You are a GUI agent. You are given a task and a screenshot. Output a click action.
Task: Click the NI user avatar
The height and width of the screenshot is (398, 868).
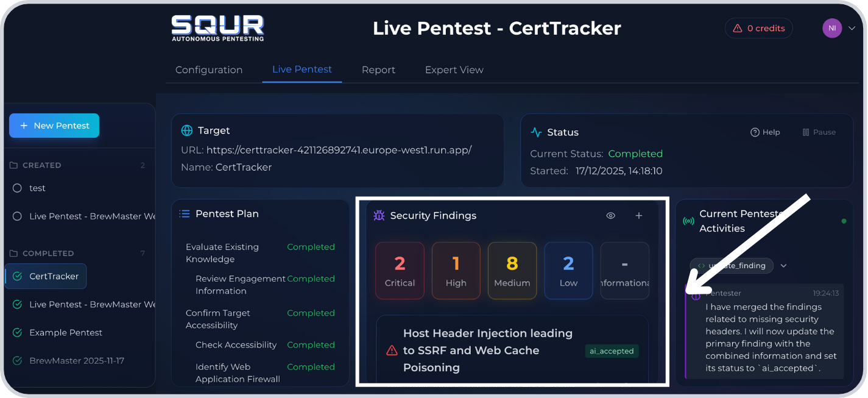click(831, 28)
